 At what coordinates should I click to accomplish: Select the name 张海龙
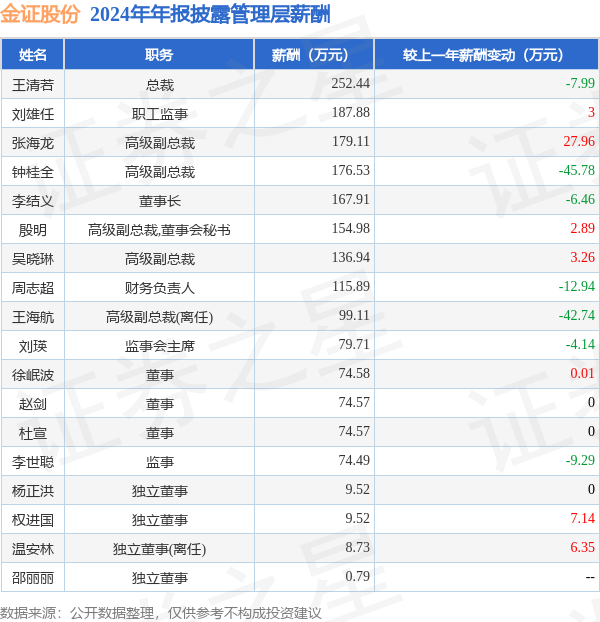point(33,143)
